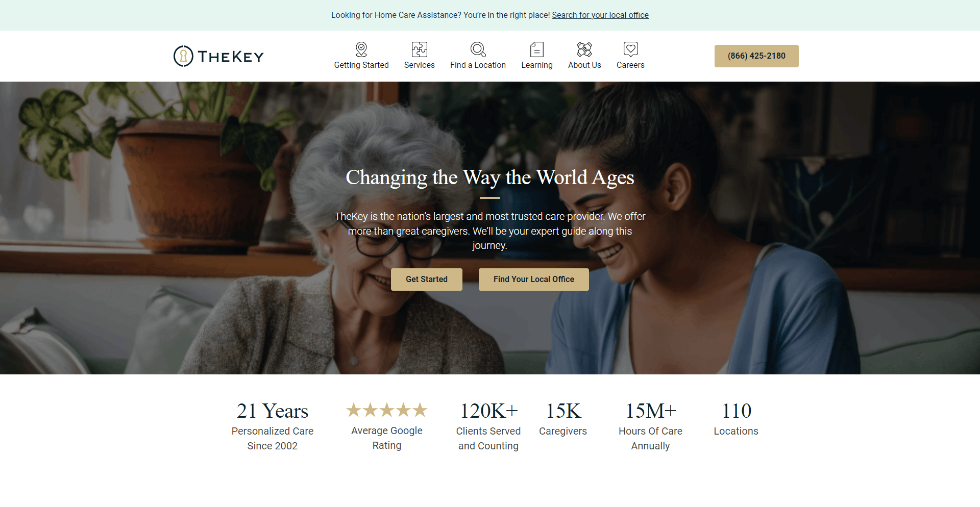The height and width of the screenshot is (507, 980).
Task: Click the Find Your Local Office button
Action: pos(534,280)
